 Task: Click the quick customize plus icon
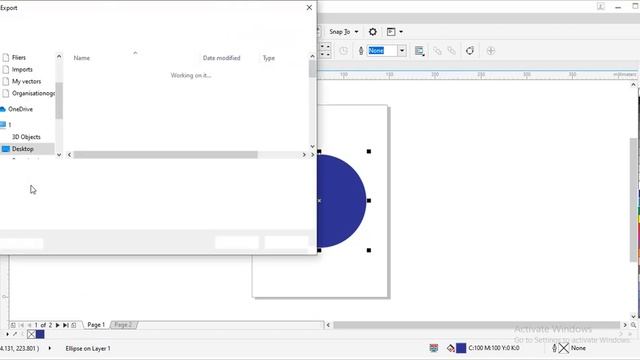[491, 51]
